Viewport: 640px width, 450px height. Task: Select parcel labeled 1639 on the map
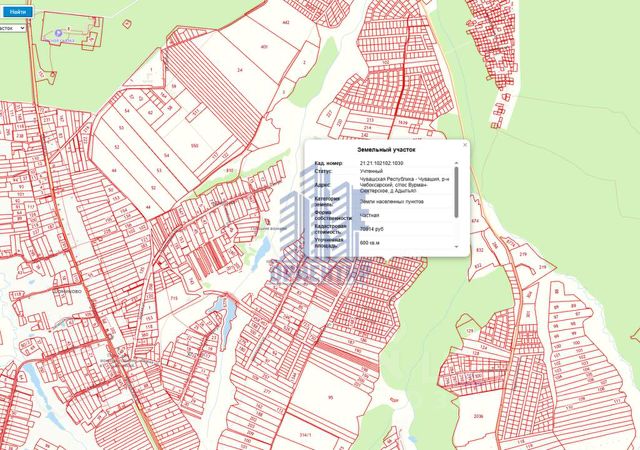pyautogui.click(x=402, y=123)
